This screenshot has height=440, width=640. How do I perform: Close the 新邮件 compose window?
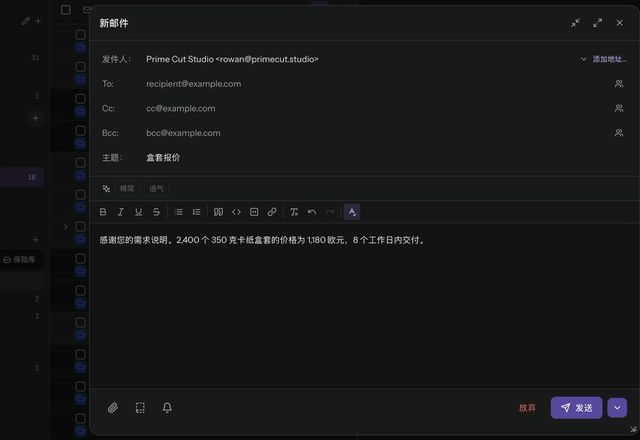pyautogui.click(x=620, y=23)
